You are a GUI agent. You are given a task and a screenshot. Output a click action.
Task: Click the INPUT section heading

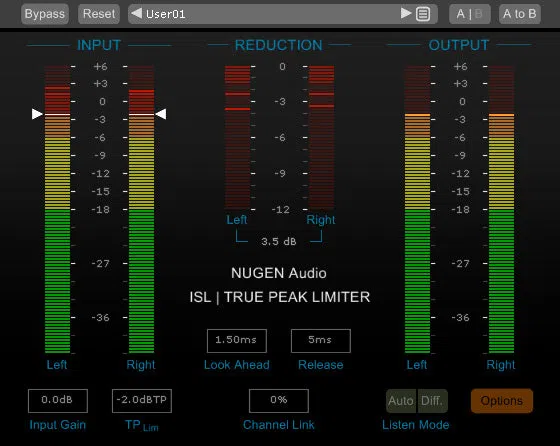[99, 45]
